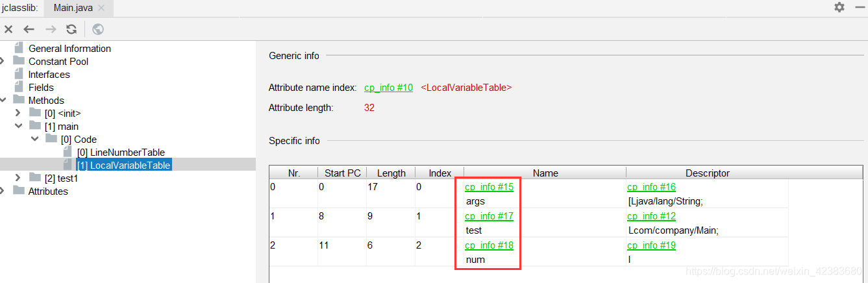Image resolution: width=868 pixels, height=283 pixels.
Task: Select the Methods folder
Action: [46, 100]
